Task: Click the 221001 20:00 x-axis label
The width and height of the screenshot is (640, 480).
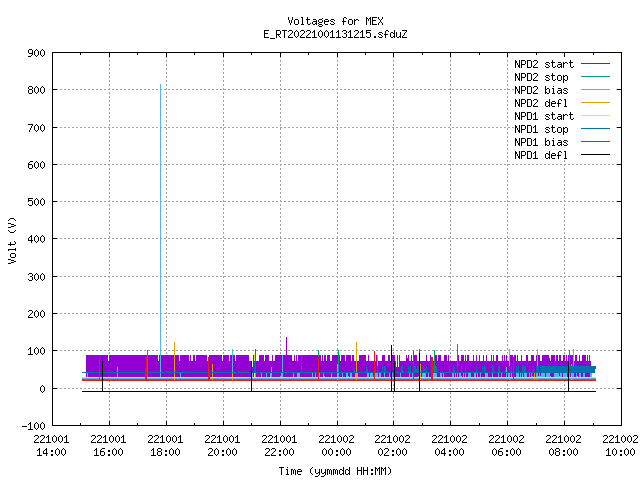Action: pyautogui.click(x=222, y=446)
